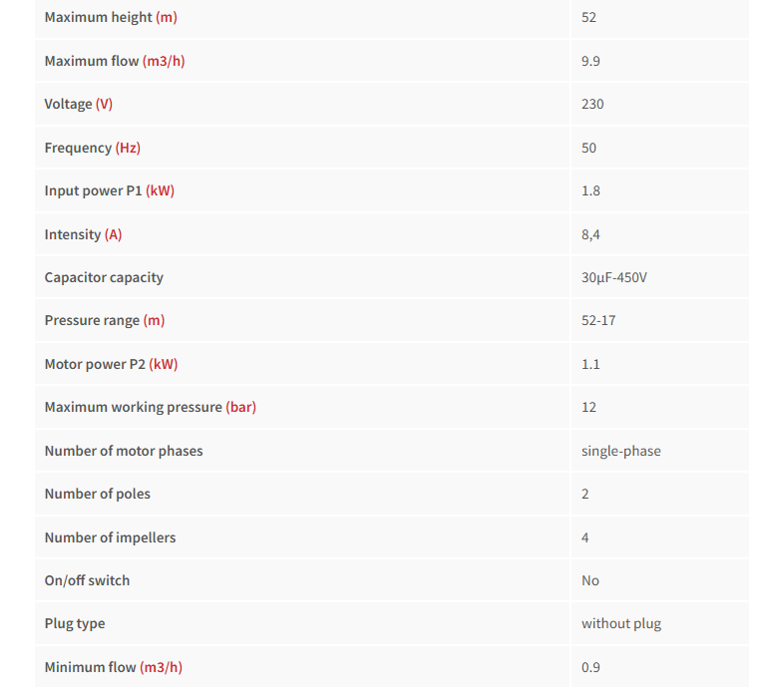
Task: Select the 1.8 input power value
Action: point(590,190)
